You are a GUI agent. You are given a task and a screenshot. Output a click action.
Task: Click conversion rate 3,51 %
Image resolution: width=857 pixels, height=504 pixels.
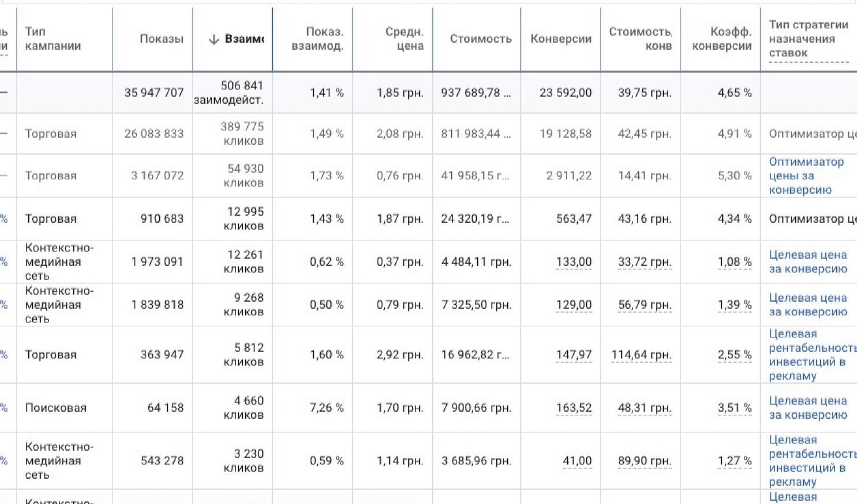(x=735, y=408)
